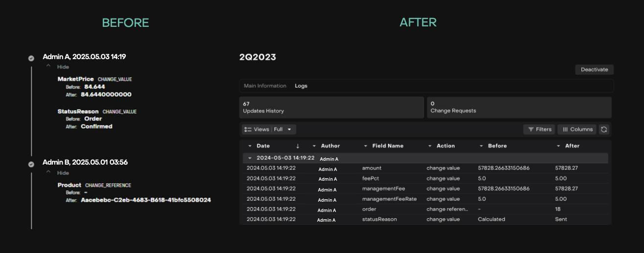Click the Date column sort arrow

[298, 146]
